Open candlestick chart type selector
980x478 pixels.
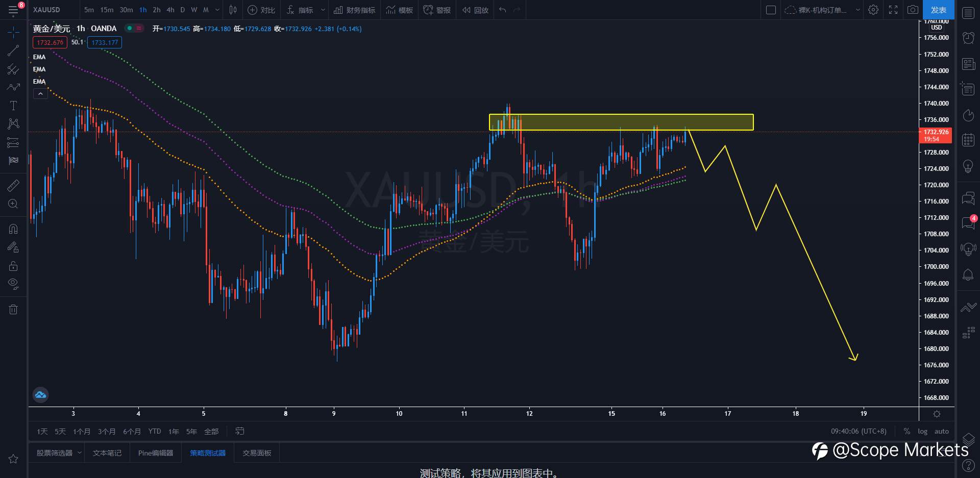[233, 10]
